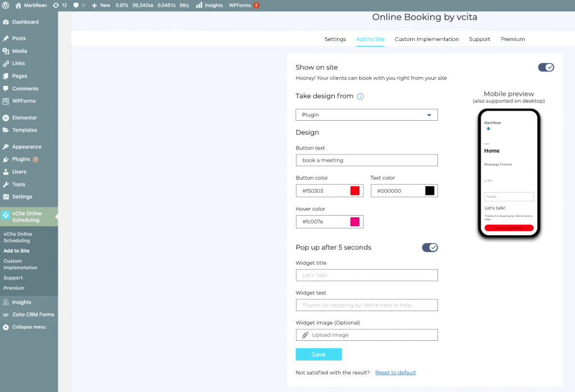Click the Users icon in sidebar
The image size is (575, 392).
(x=6, y=172)
